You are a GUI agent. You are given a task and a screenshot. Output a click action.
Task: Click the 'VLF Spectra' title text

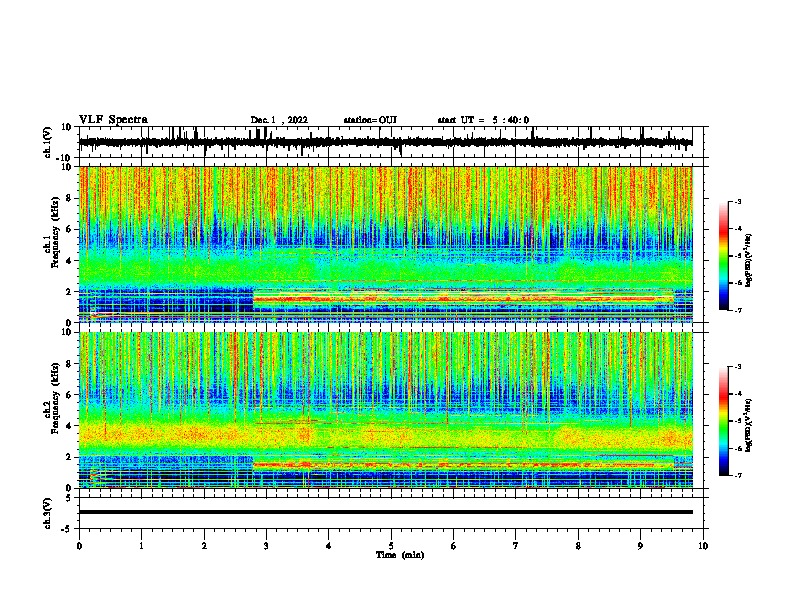tap(113, 120)
